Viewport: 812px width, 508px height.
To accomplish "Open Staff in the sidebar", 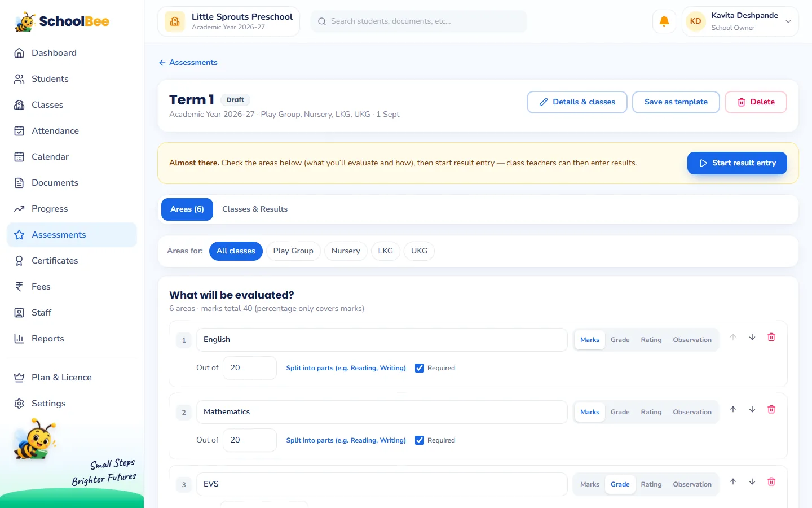I will [72, 313].
